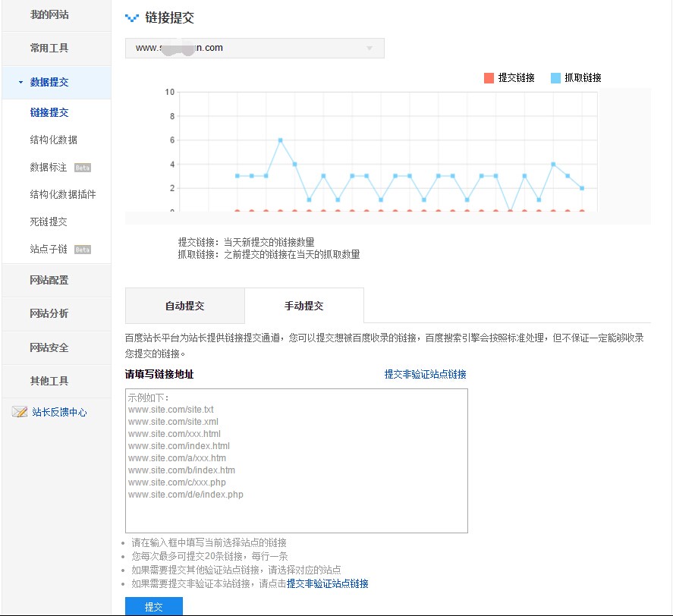The height and width of the screenshot is (616, 673).
Task: Click the 请填写链接地址 heading
Action: (x=159, y=374)
